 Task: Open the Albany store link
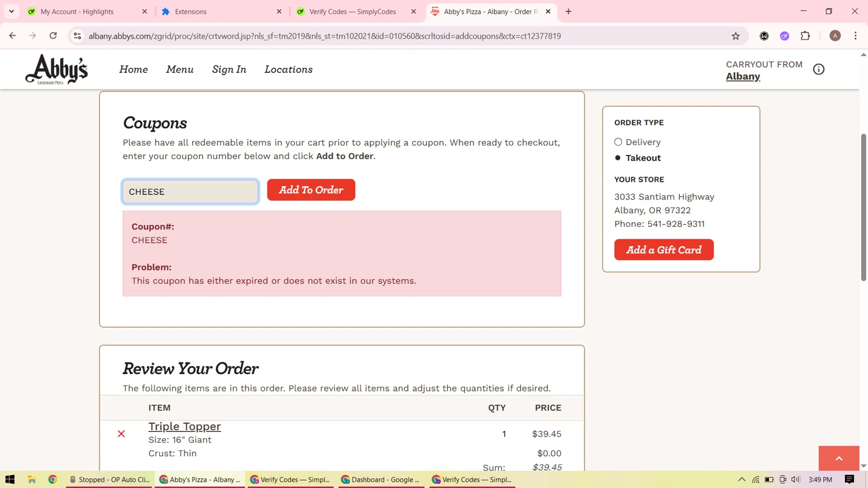tap(743, 76)
